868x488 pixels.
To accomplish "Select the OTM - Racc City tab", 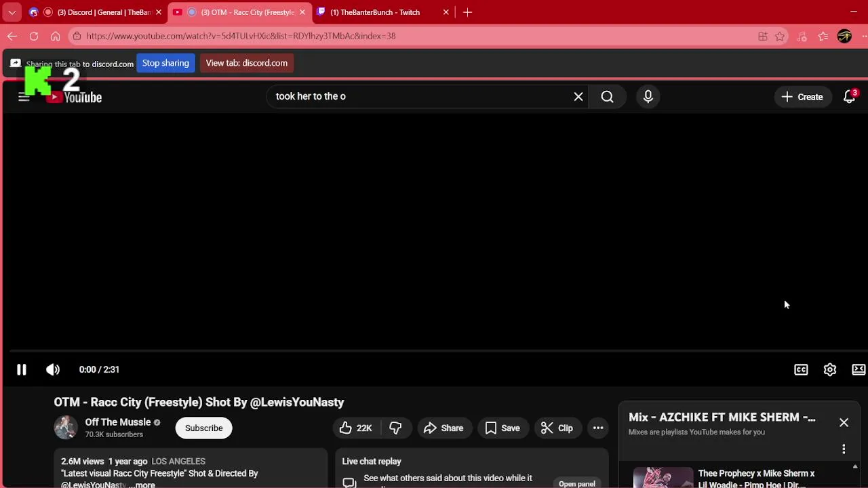I will (239, 12).
